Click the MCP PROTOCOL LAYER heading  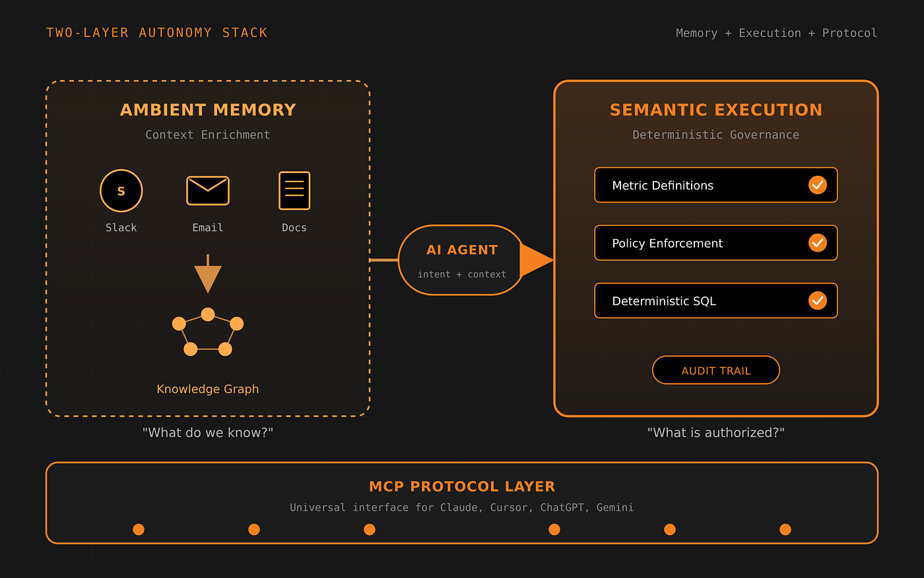[462, 486]
